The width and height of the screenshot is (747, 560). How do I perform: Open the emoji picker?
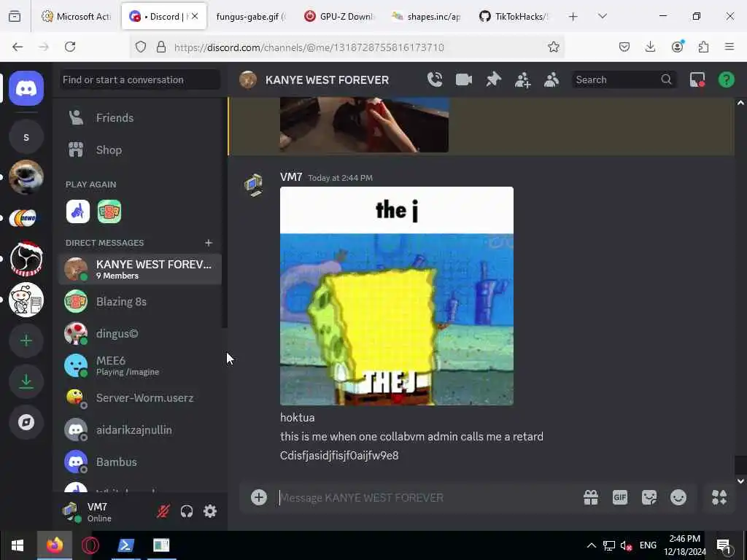678,497
